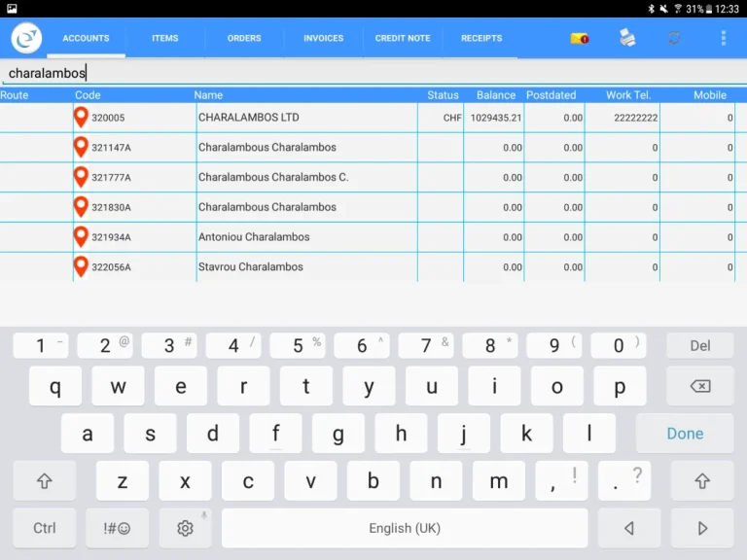Switch to the Items tab

[164, 38]
